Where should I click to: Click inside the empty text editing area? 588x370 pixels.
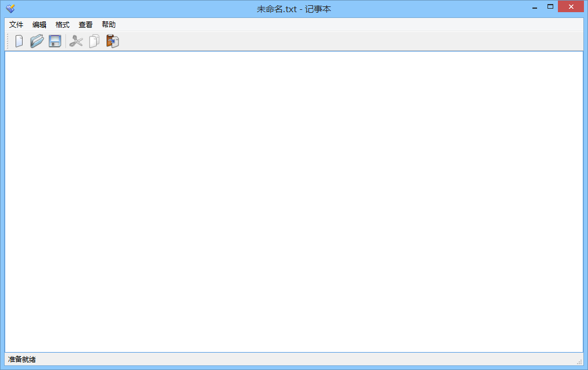[x=293, y=202]
